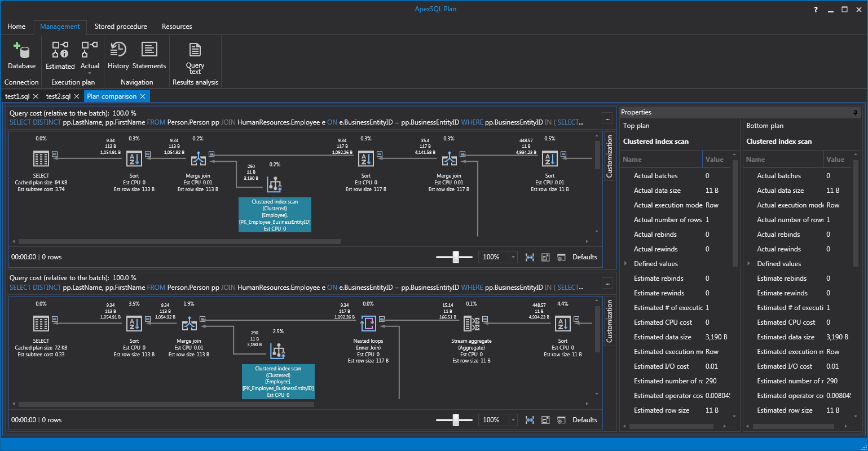868x451 pixels.
Task: Switch to the Home ribbon tab
Action: pos(16,26)
